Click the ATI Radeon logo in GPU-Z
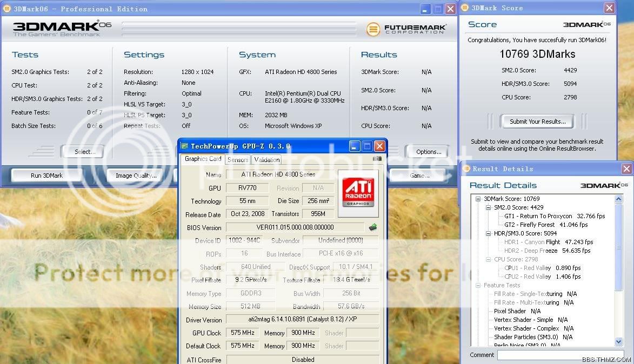This screenshot has width=634, height=364. tap(358, 193)
